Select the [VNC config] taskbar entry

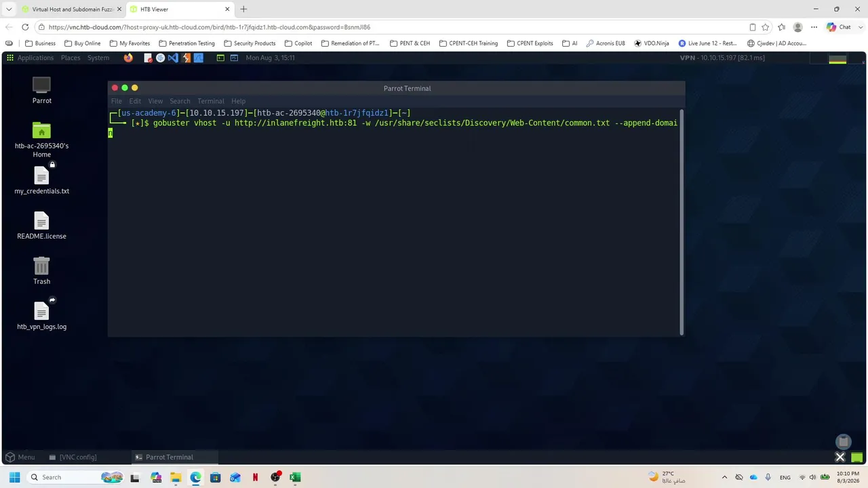(x=73, y=457)
